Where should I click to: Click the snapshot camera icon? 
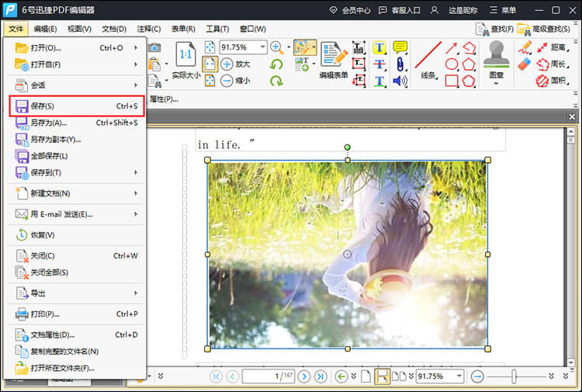tap(155, 47)
